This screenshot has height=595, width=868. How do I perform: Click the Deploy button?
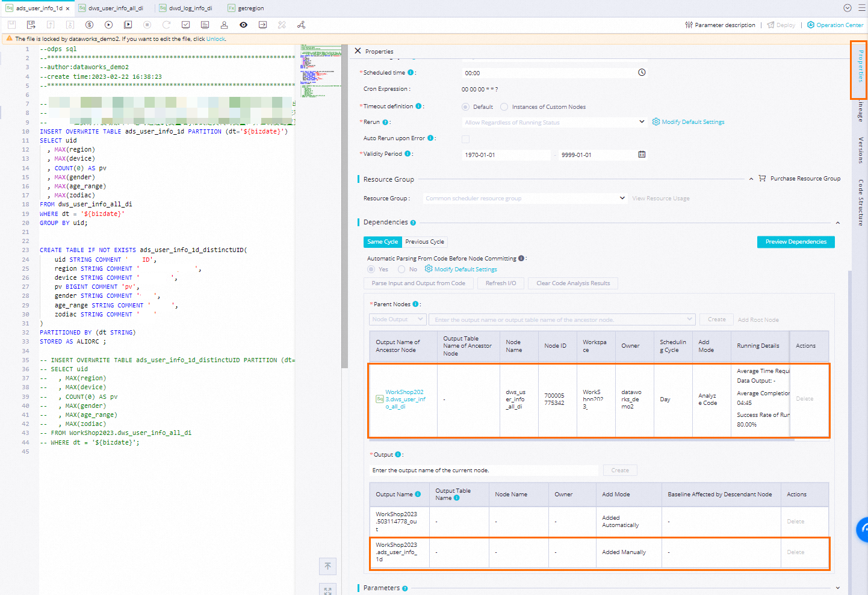point(781,25)
